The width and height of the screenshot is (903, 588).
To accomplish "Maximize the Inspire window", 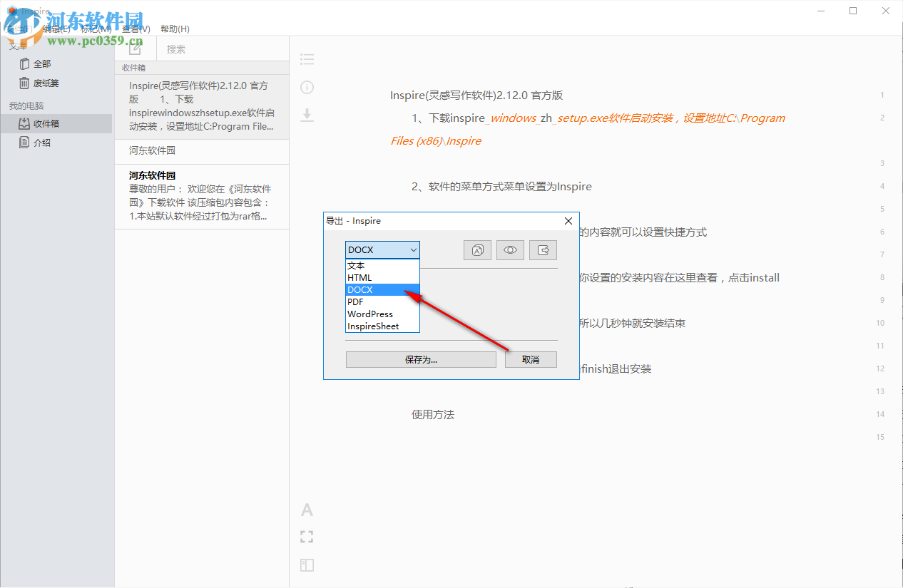I will pos(853,11).
